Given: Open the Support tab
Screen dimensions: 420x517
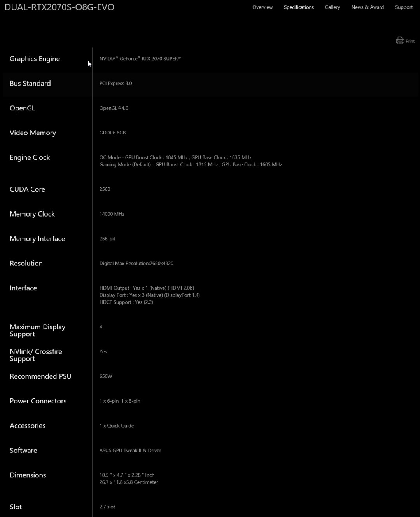Looking at the screenshot, I should pyautogui.click(x=404, y=7).
